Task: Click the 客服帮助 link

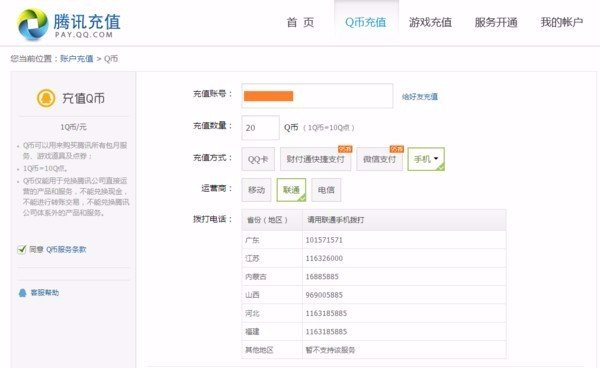Action: pos(45,293)
